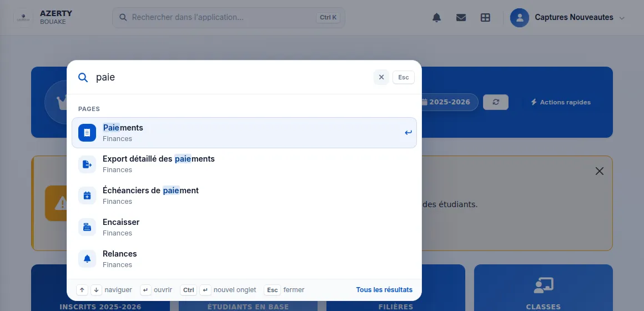Open the Encaisser result
Viewport: 644px width, 311px height.
tap(244, 227)
